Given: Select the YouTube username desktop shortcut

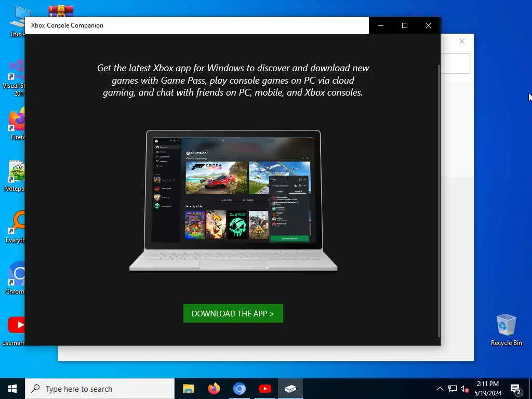Looking at the screenshot, I should tap(14, 330).
